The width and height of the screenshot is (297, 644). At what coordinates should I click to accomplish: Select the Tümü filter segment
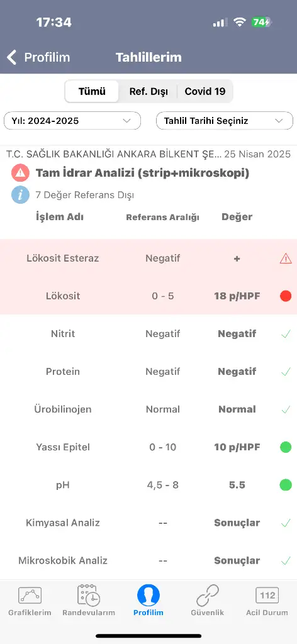click(92, 91)
